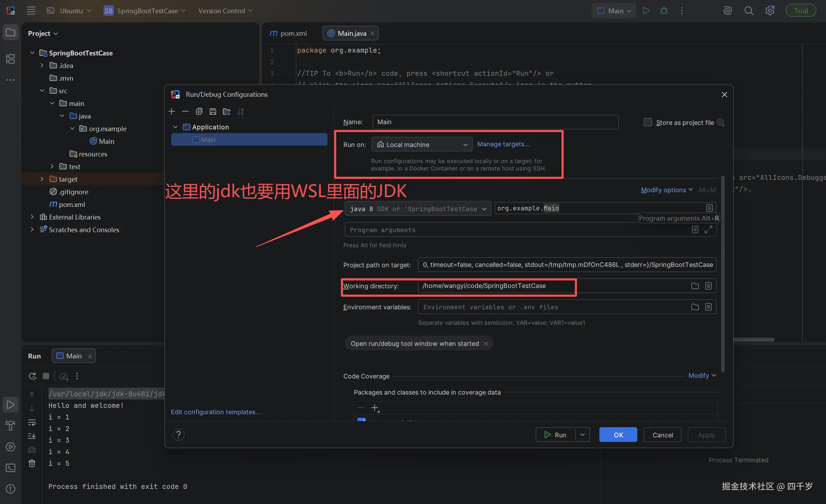The image size is (826, 504).
Task: Save the Main configuration
Action: click(213, 111)
